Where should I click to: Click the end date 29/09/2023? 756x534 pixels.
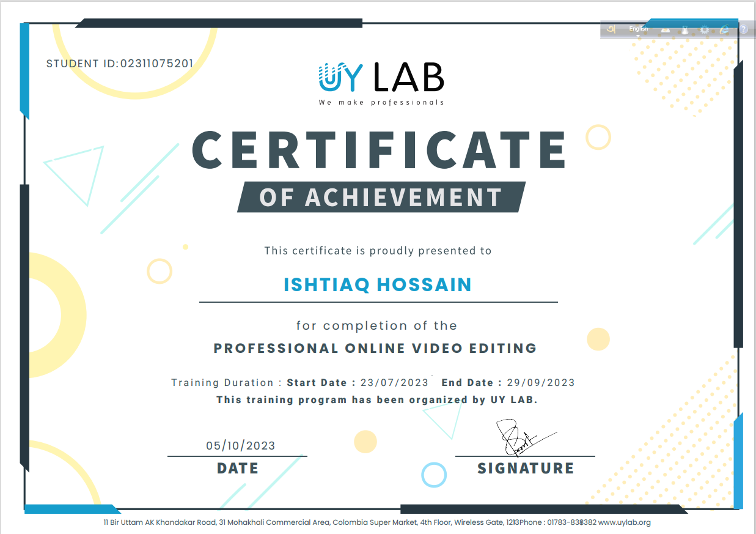pyautogui.click(x=541, y=383)
